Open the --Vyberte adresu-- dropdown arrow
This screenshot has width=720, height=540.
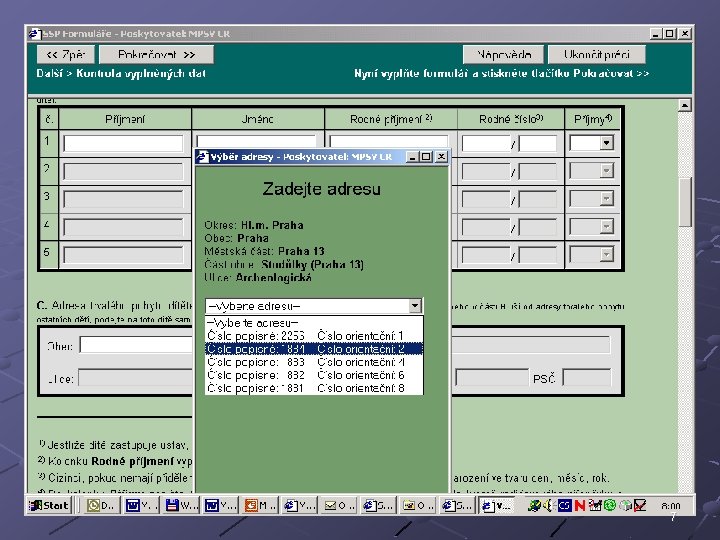pyautogui.click(x=415, y=306)
